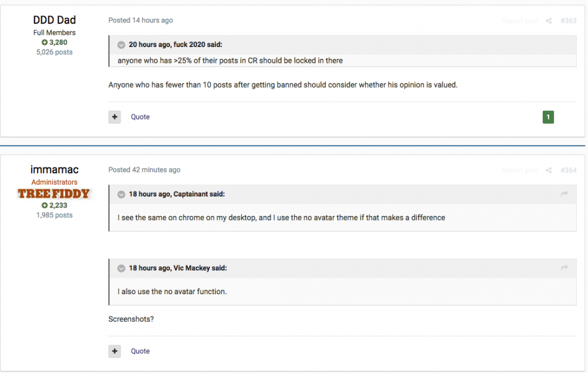Click immamac's green reputation icon

pos(45,205)
